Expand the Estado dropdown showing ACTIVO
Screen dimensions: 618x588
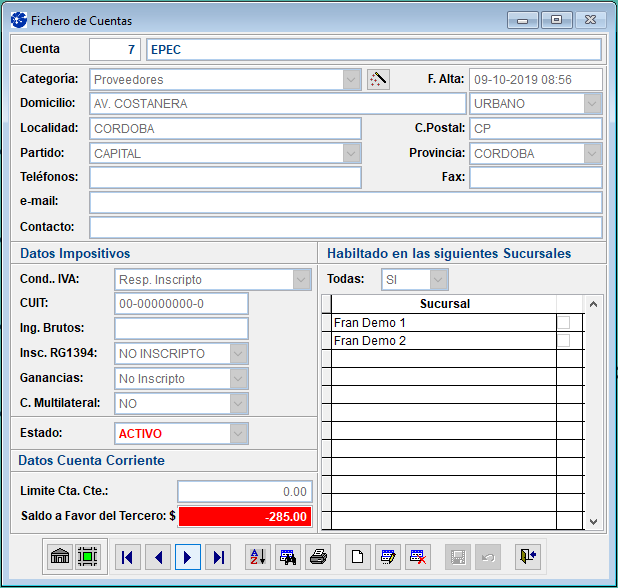[x=238, y=434]
